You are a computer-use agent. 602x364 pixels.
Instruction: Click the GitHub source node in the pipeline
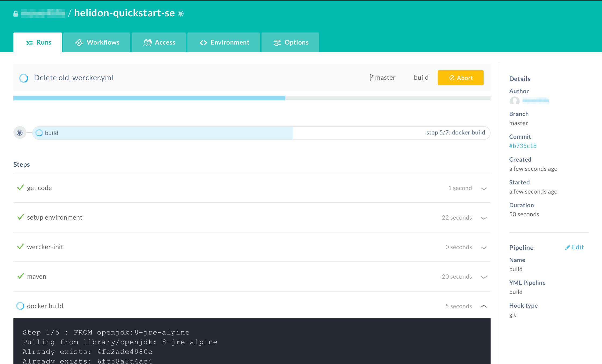coord(20,133)
